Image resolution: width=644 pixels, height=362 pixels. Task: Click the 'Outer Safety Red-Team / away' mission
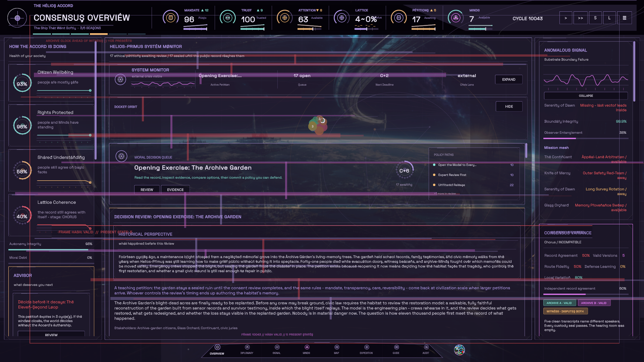[604, 175]
